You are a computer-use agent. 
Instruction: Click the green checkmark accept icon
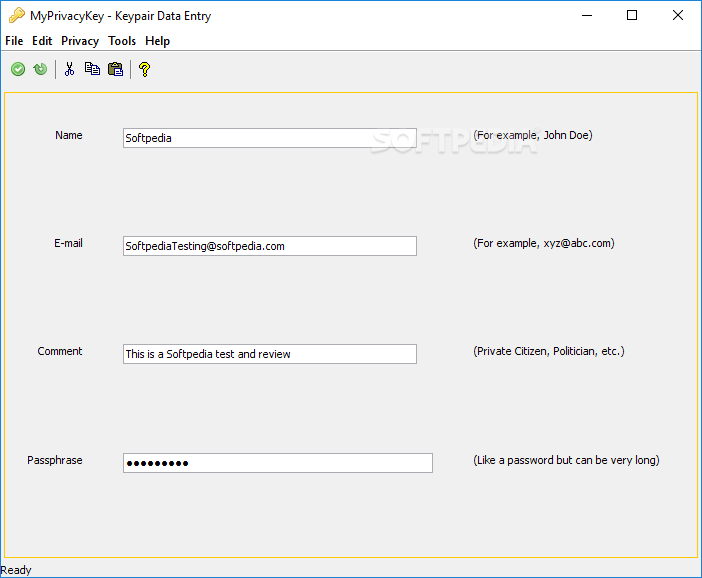pyautogui.click(x=18, y=69)
